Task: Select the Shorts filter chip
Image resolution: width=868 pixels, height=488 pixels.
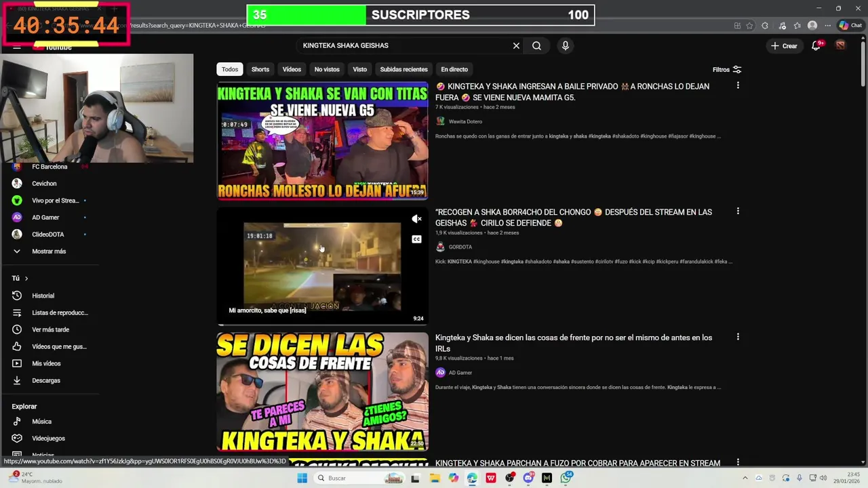Action: coord(260,69)
